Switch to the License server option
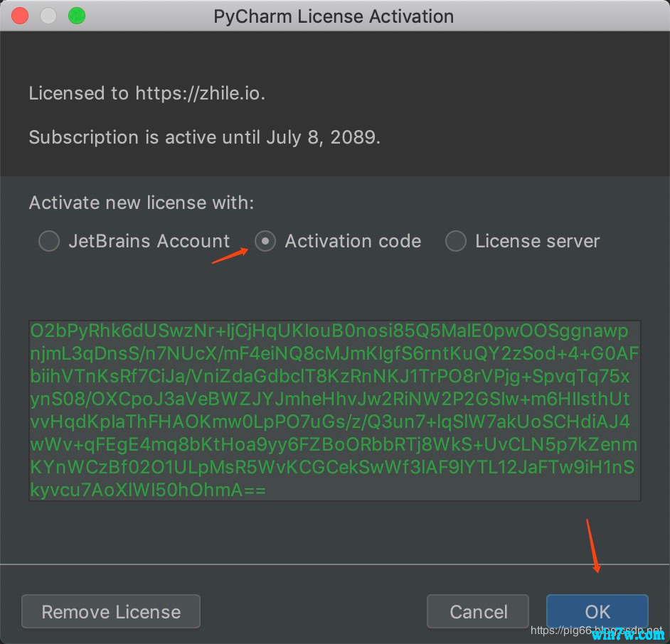670x644 pixels. [455, 242]
